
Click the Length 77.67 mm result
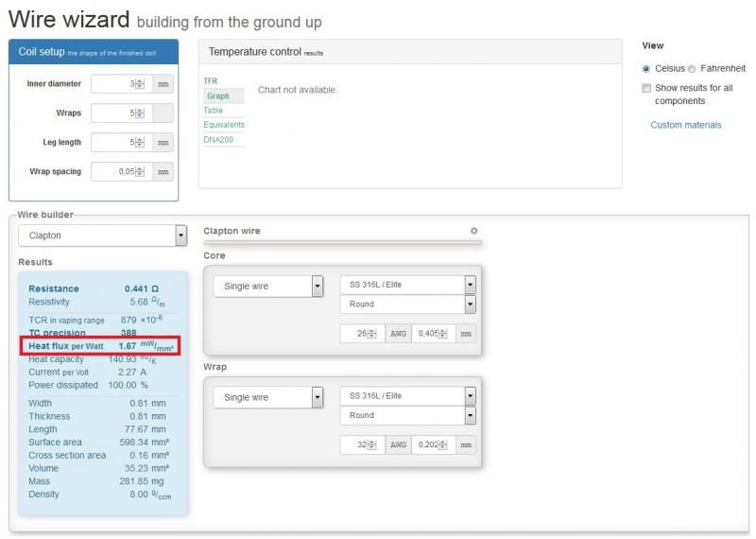click(x=97, y=429)
